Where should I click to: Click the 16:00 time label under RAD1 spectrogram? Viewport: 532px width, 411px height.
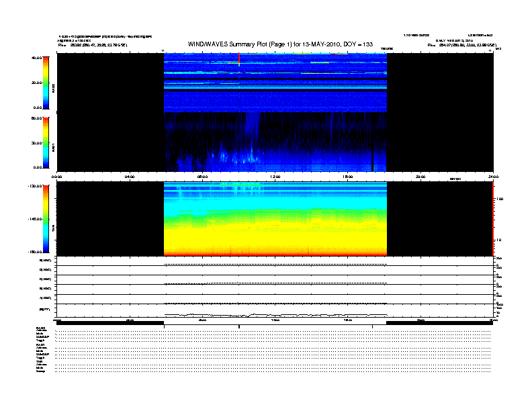point(348,177)
